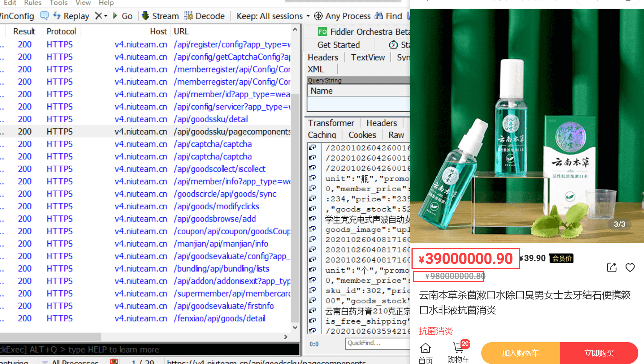The image size is (644, 364).
Task: Select the /manjian/api/manjian/info session
Action: [145, 244]
